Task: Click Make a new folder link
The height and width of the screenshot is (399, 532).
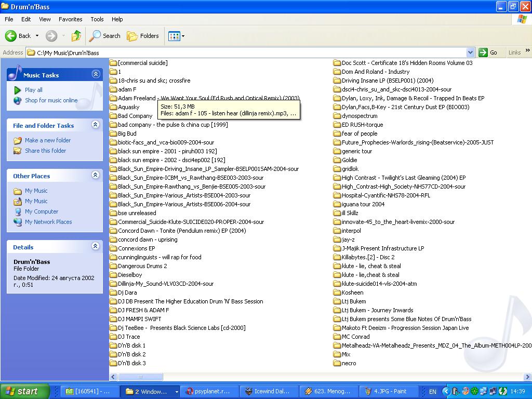Action: (47, 140)
